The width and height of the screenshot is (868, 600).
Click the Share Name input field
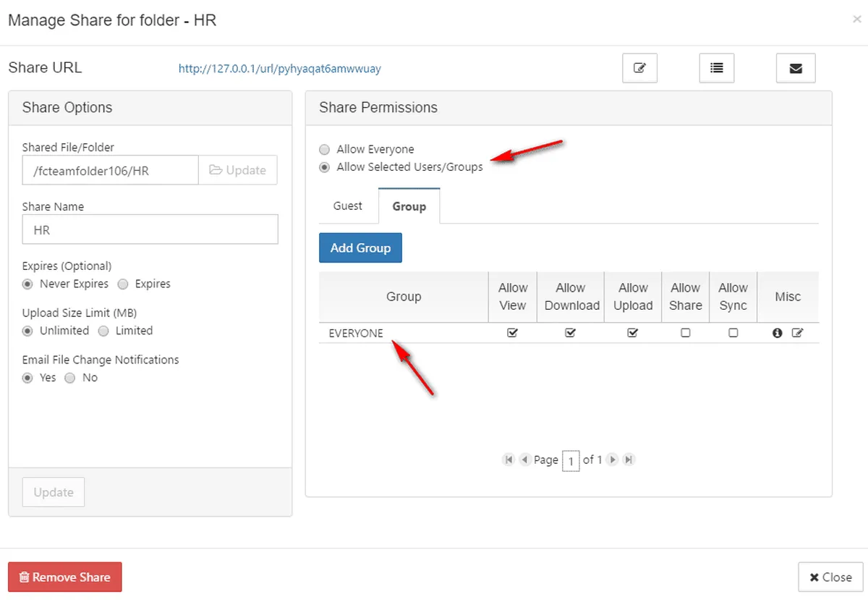click(x=150, y=229)
